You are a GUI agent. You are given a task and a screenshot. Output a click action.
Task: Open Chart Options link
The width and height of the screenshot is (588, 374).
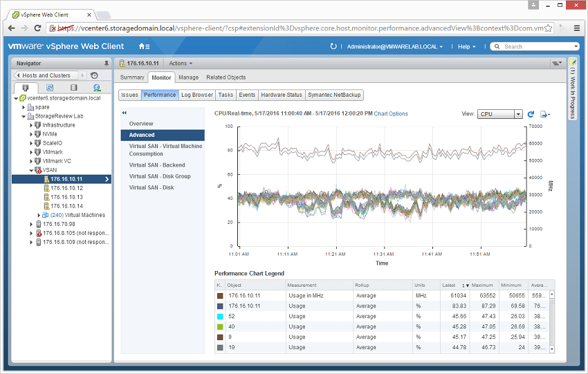[x=391, y=113]
